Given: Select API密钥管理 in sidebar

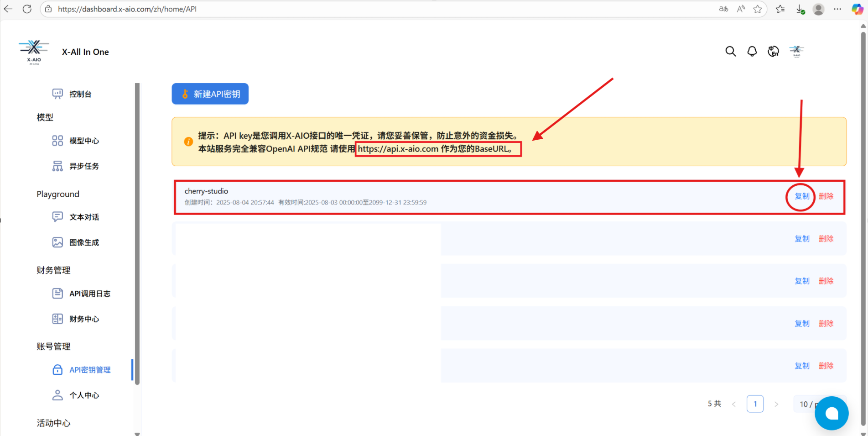Looking at the screenshot, I should point(81,370).
